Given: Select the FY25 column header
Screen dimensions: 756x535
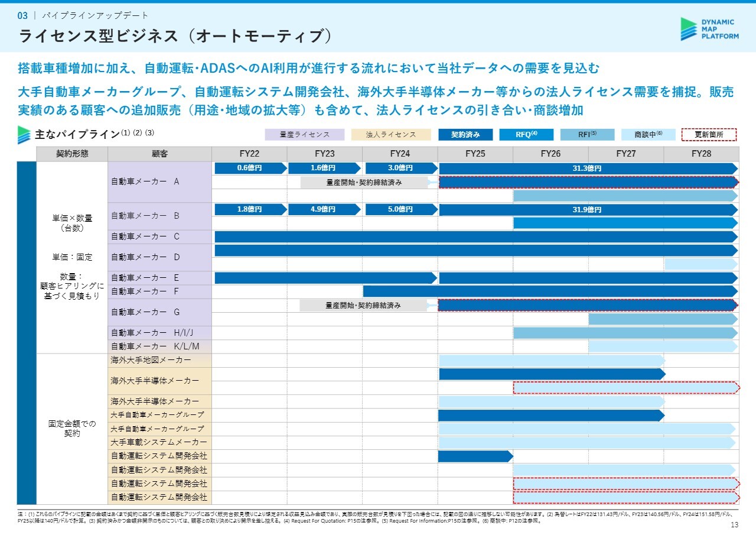Looking at the screenshot, I should coord(475,154).
